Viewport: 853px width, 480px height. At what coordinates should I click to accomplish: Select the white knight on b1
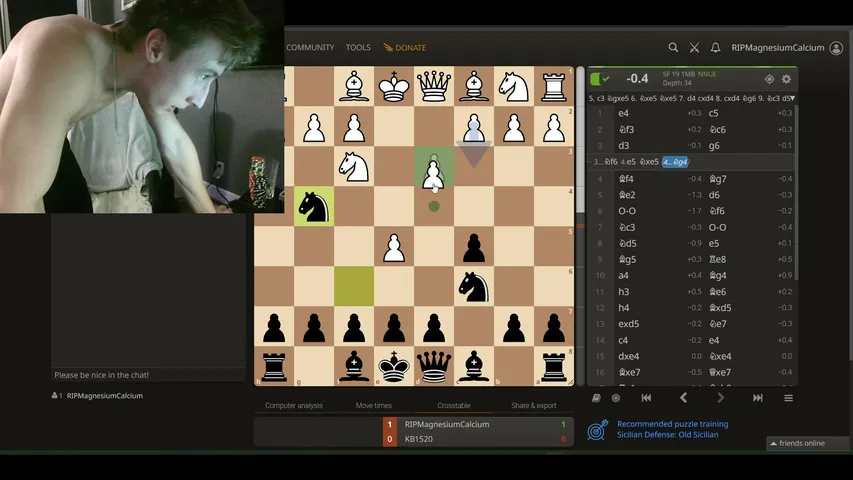click(514, 86)
